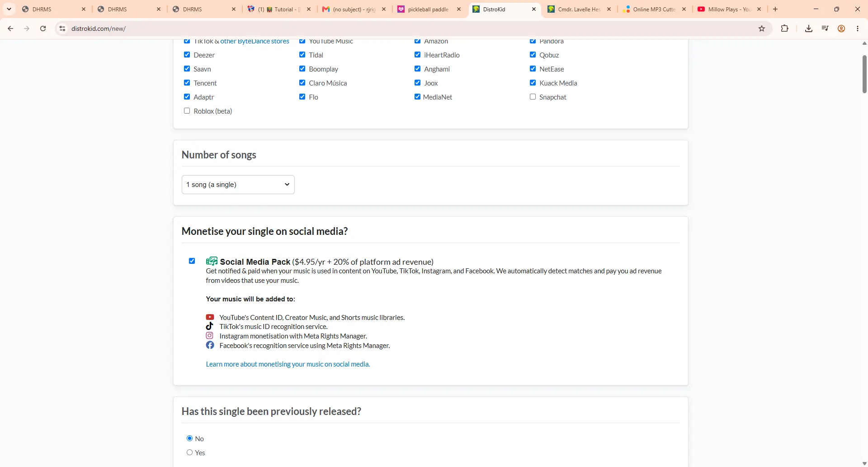868x467 pixels.
Task: Open media controls icon in toolbar
Action: pos(825,29)
